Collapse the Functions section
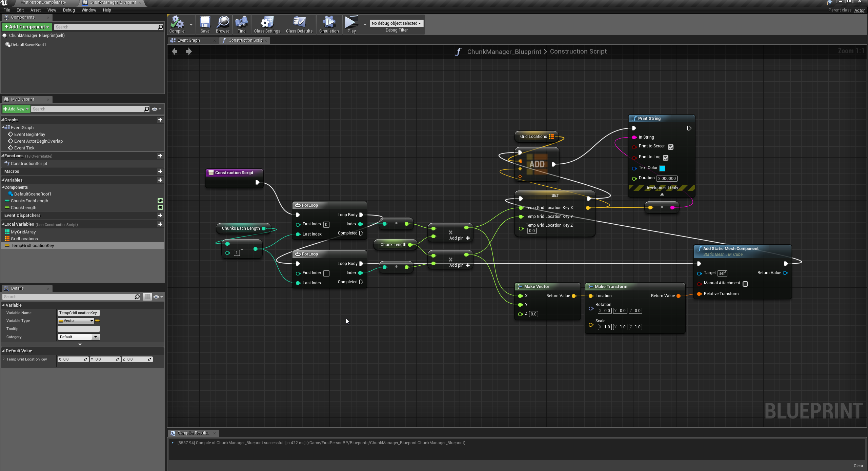 tap(3, 156)
